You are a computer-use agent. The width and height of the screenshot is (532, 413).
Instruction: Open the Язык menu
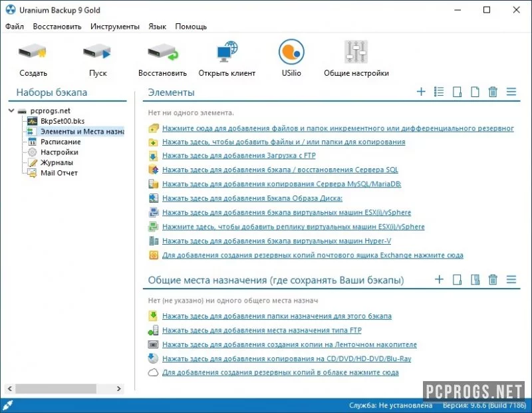point(157,27)
